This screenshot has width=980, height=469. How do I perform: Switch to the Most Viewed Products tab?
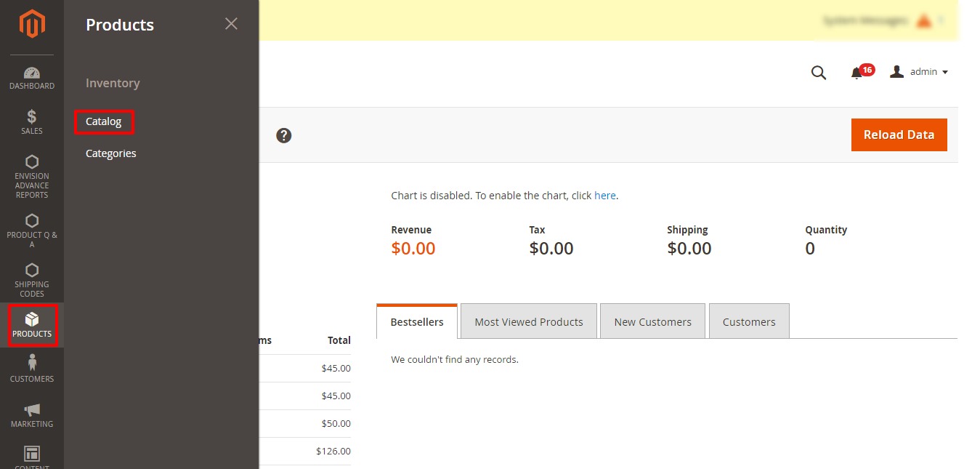528,321
